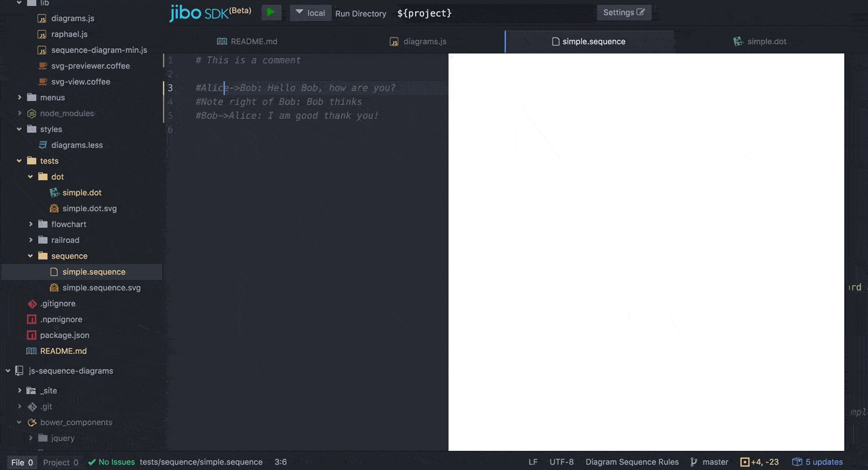Expand the railroad folder chevron

[31, 240]
